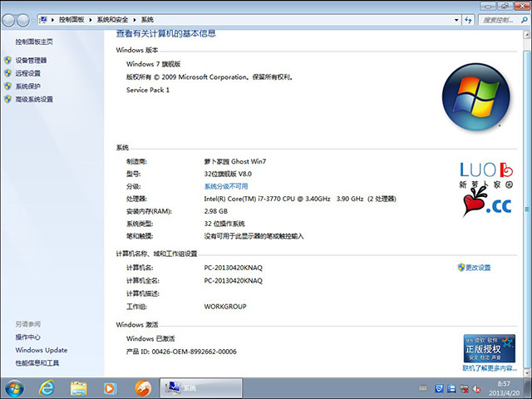Click the WORKGROUP text
This screenshot has width=532, height=399.
[x=225, y=307]
